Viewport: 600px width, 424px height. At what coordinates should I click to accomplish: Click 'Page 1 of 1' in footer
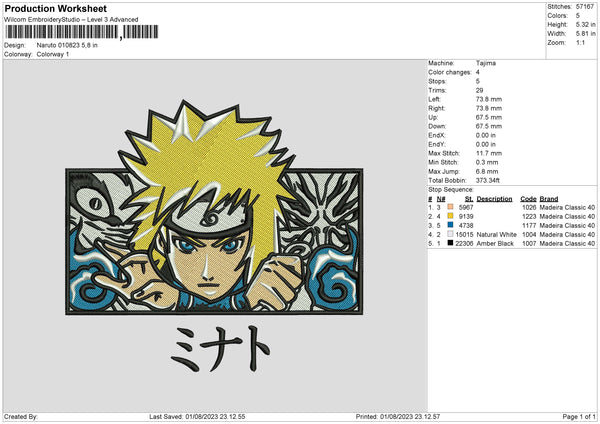coord(579,416)
